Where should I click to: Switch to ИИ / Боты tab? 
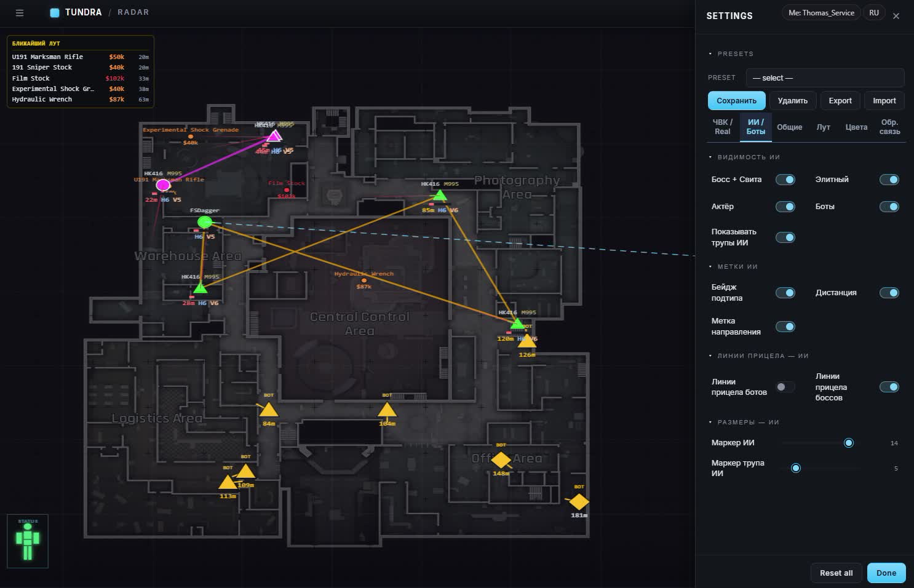[756, 127]
